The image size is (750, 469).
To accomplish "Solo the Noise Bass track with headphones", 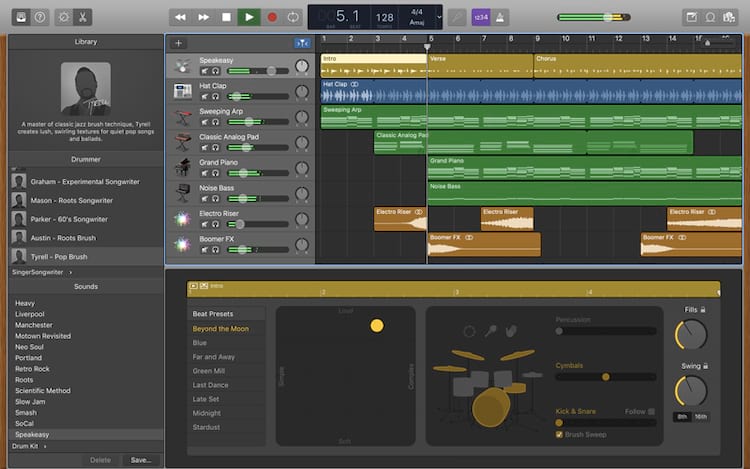I will 215,198.
